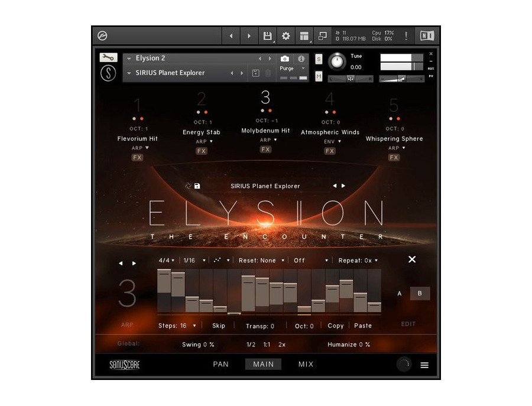This screenshot has width=532, height=406.
Task: Toggle FX for Atmospheric Winds
Action: (x=329, y=151)
